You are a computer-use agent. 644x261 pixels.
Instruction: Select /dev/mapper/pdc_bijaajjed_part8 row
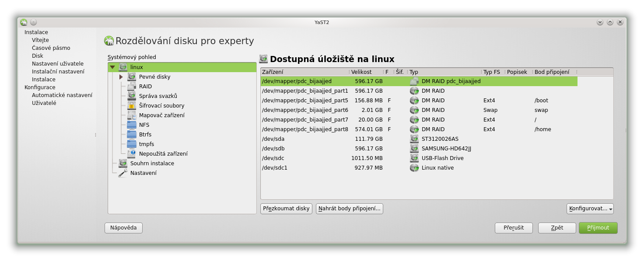(x=419, y=129)
